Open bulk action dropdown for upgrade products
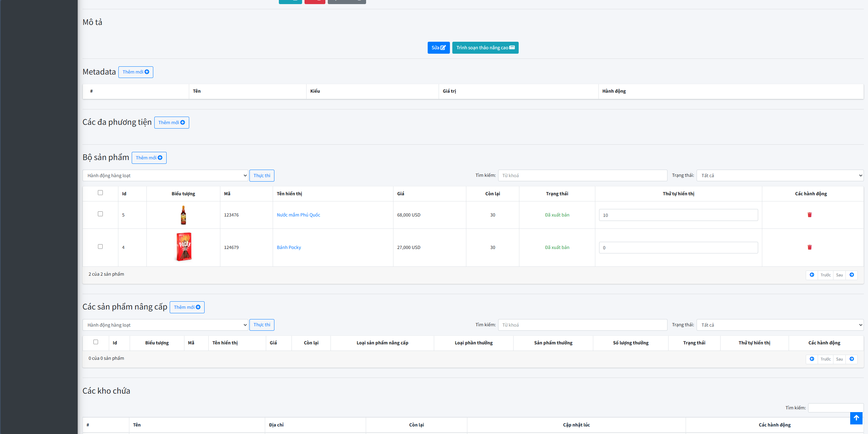The width and height of the screenshot is (868, 434). pyautogui.click(x=165, y=325)
